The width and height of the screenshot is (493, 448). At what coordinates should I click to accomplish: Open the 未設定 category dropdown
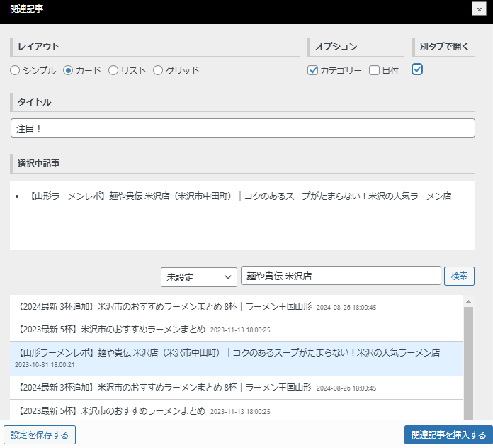tap(199, 277)
